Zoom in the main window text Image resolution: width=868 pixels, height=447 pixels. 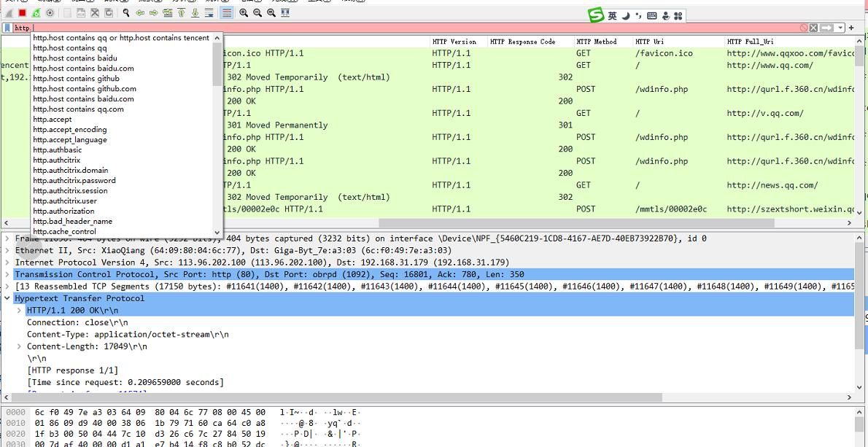(x=244, y=12)
